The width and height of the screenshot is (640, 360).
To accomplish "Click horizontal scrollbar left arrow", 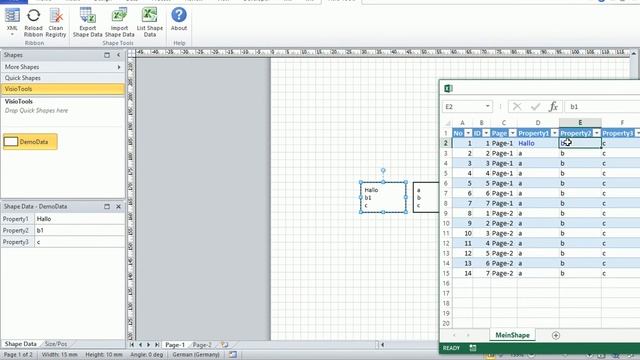I will tap(382, 345).
